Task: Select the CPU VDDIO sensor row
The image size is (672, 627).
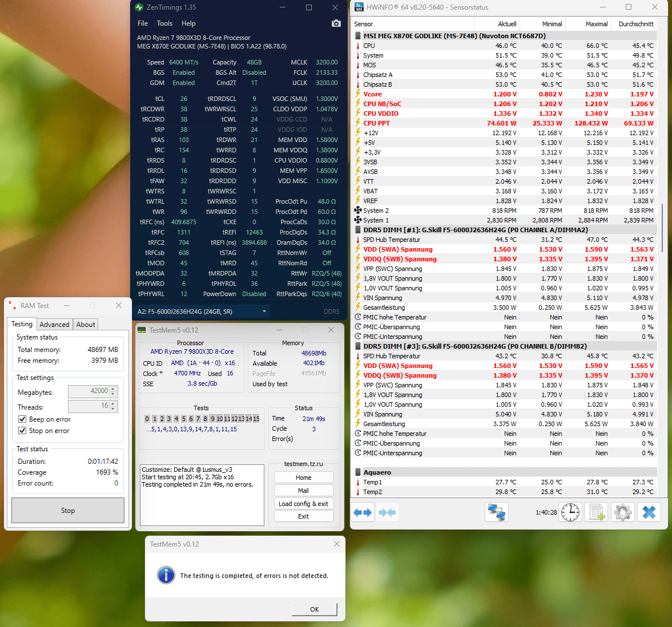Action: tap(504, 114)
